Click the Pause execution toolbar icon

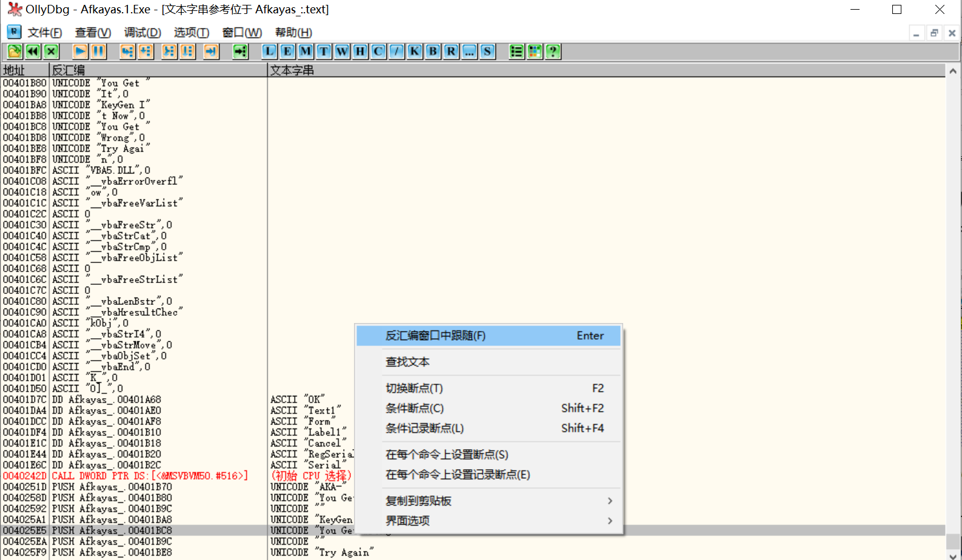[x=98, y=52]
